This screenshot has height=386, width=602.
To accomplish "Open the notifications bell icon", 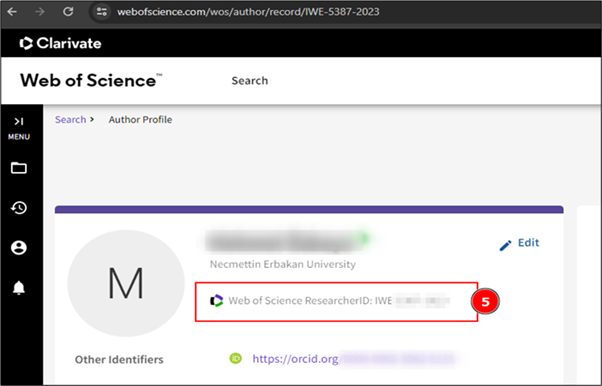I will tap(18, 287).
